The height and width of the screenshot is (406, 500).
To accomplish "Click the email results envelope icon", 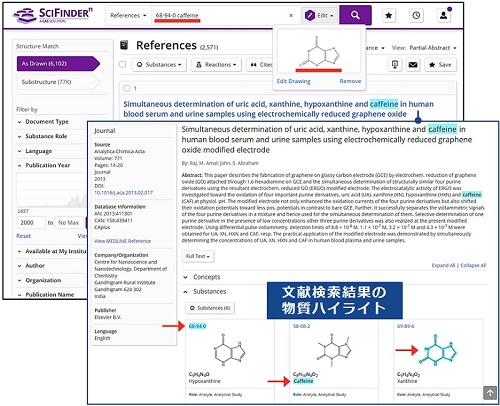I will [x=413, y=64].
